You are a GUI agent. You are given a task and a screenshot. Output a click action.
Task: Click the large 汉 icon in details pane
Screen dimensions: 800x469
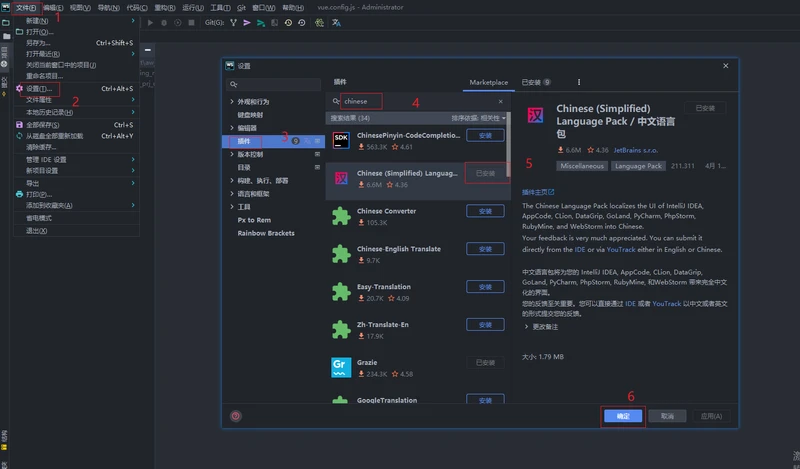[x=535, y=115]
